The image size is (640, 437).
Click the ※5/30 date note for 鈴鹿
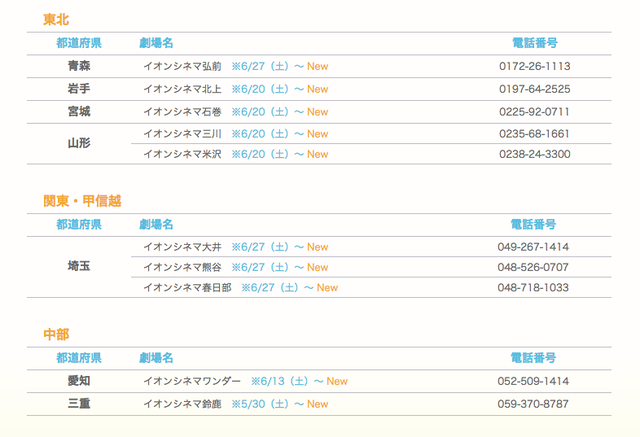tap(268, 404)
